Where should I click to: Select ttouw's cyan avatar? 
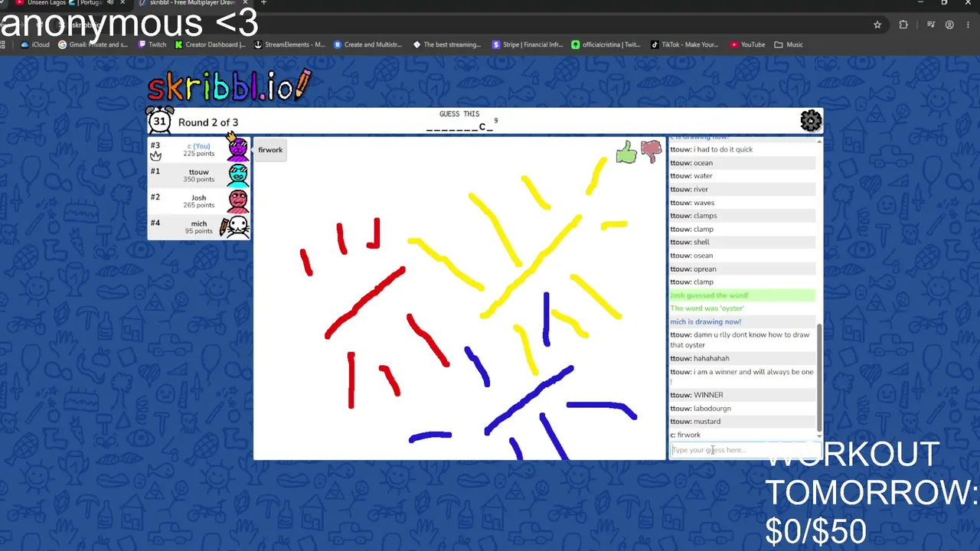click(238, 175)
